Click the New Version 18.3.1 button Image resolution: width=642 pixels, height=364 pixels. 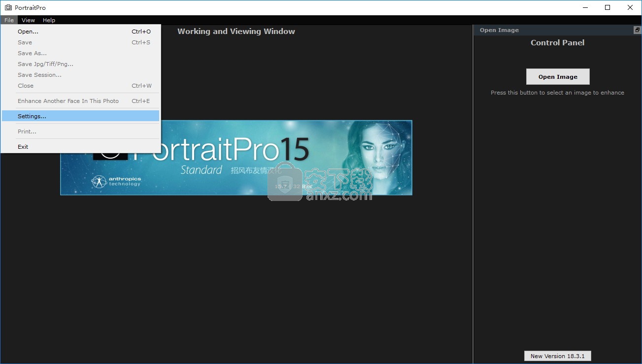pos(557,356)
